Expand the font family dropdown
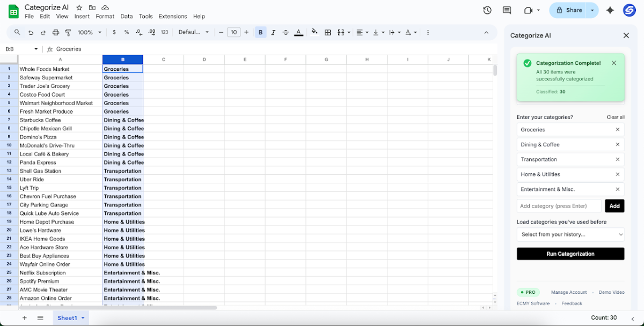 (x=194, y=32)
